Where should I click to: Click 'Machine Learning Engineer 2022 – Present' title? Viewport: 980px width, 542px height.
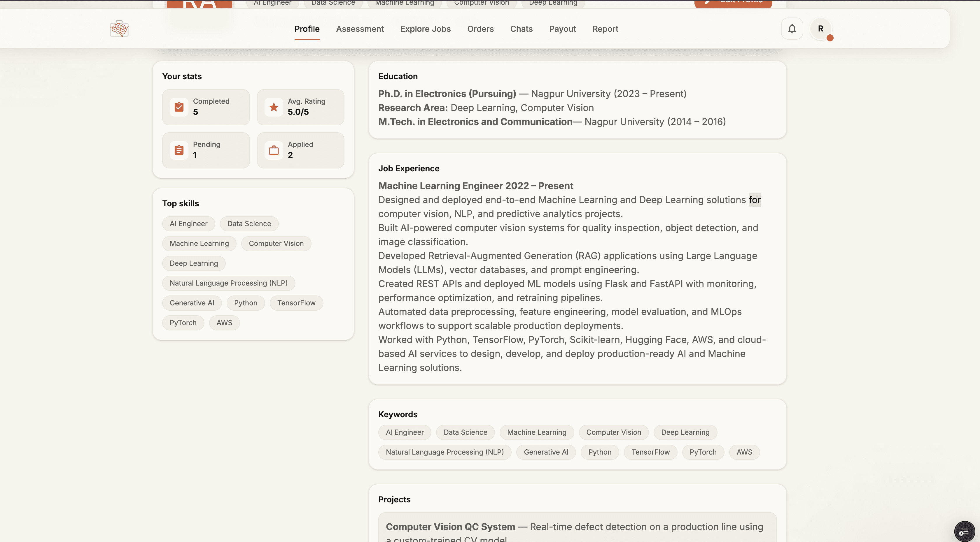pyautogui.click(x=475, y=186)
